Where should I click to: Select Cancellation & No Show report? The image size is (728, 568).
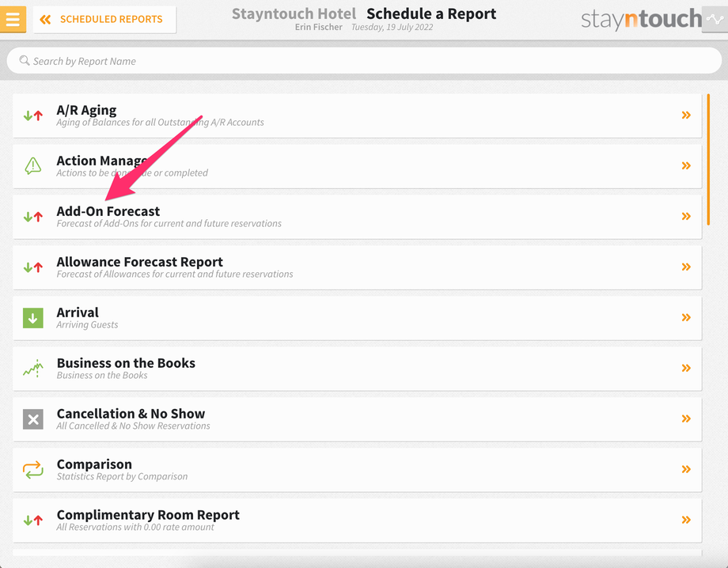[131, 414]
